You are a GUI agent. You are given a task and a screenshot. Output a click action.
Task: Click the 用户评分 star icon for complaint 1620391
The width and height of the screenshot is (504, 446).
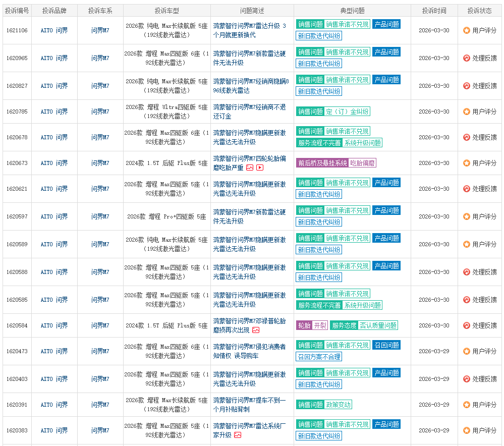point(467,405)
